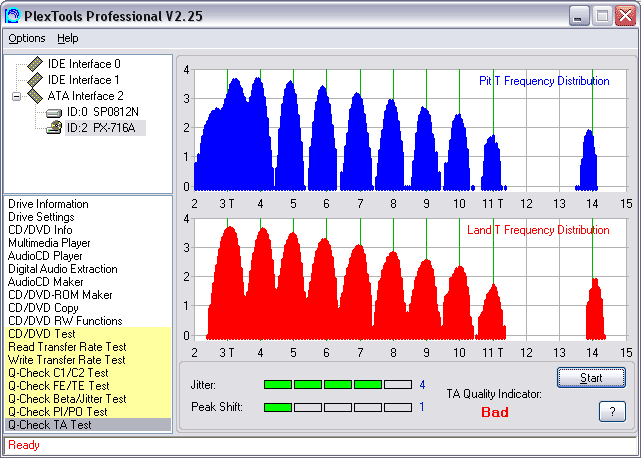641x458 pixels.
Task: Click the Jitter level bar indicator
Action: pos(338,384)
